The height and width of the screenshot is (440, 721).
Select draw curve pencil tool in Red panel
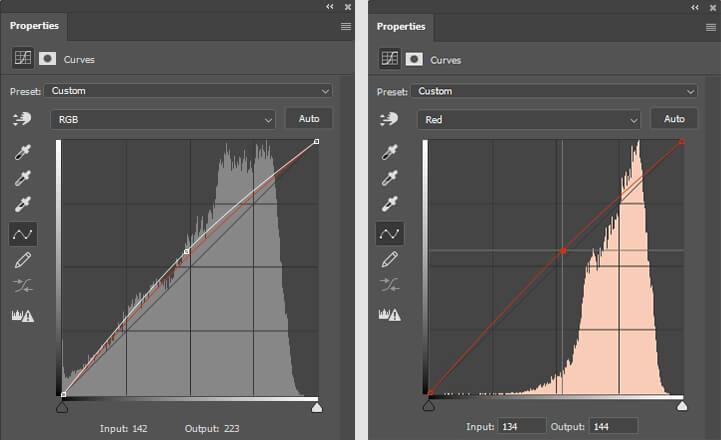[x=389, y=260]
